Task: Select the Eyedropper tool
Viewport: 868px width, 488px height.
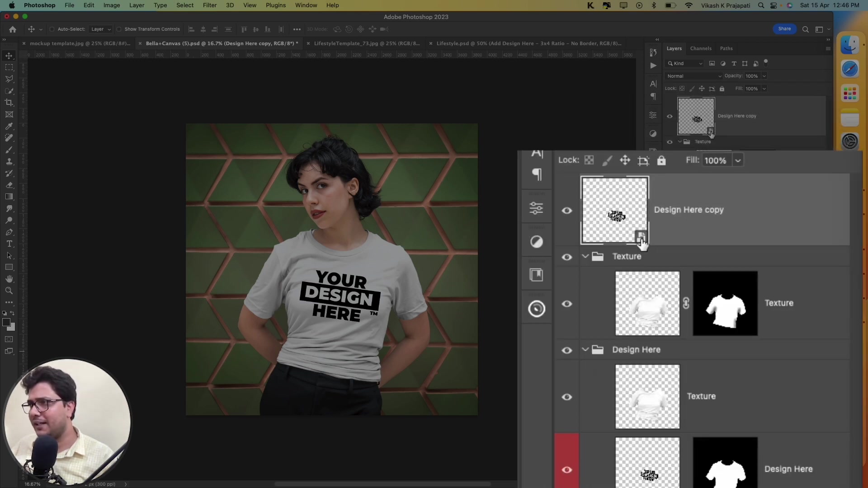Action: [9, 126]
